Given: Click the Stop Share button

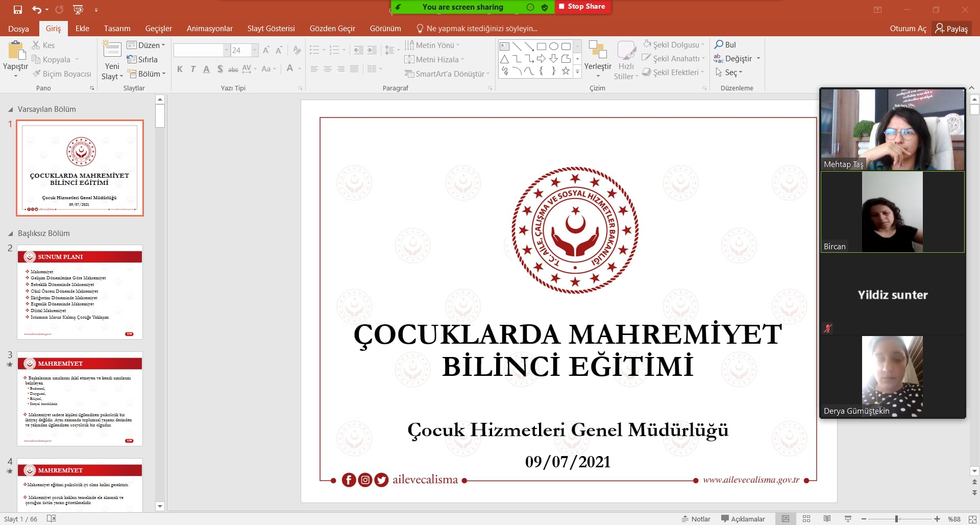Looking at the screenshot, I should tap(582, 7).
